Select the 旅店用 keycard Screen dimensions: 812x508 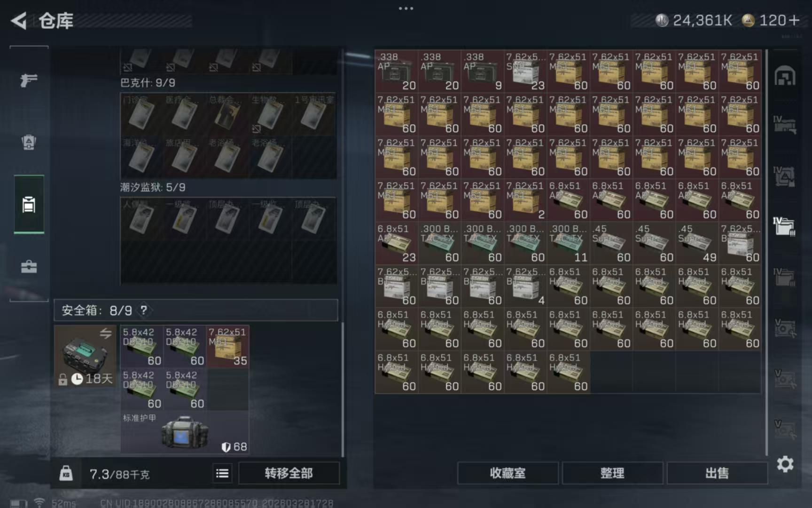click(184, 157)
